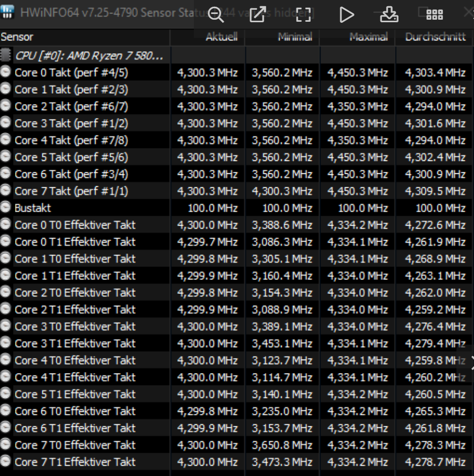Click Core 6 T0 minimum value 3,235.0 MHz
Screen dimensions: 474x476
[282, 411]
